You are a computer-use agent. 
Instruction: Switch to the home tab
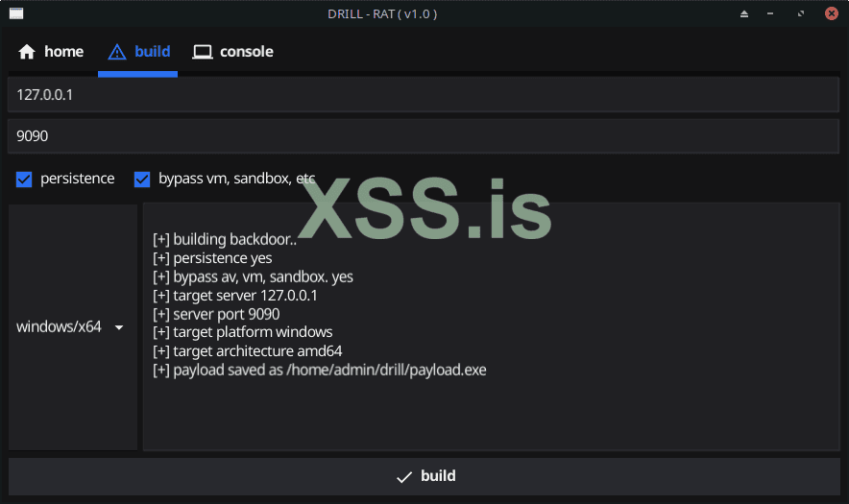63,52
